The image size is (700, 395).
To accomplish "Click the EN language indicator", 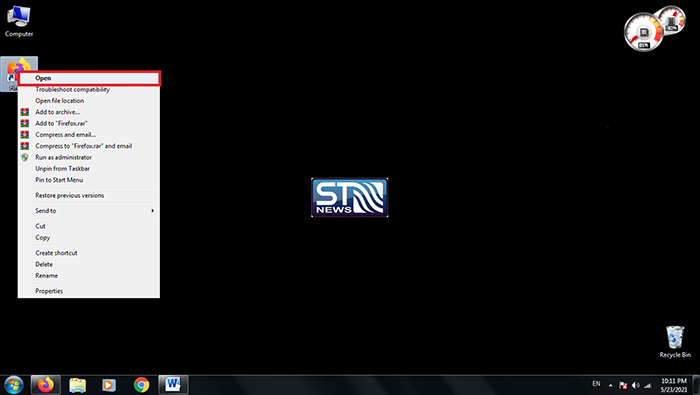I will click(x=596, y=383).
